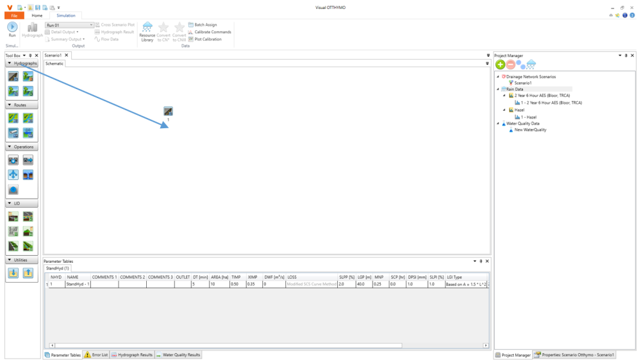641x364 pixels.
Task: Click the StandHyd node numbered 1 on the schematic
Action: click(x=168, y=111)
